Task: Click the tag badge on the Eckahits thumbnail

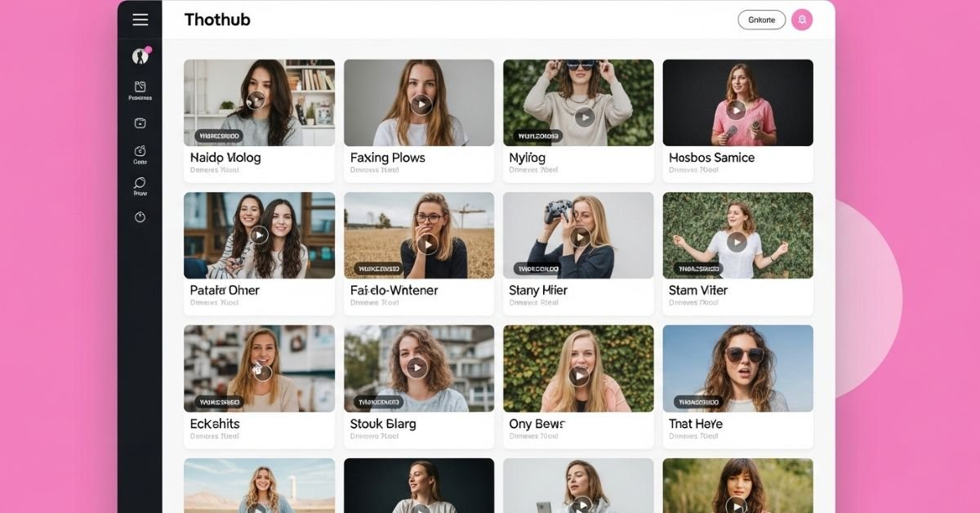Action: point(218,402)
